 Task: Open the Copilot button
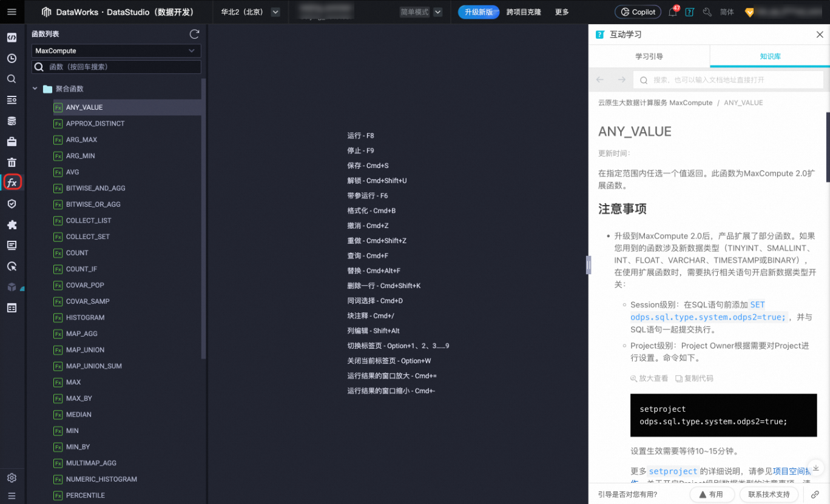point(638,12)
